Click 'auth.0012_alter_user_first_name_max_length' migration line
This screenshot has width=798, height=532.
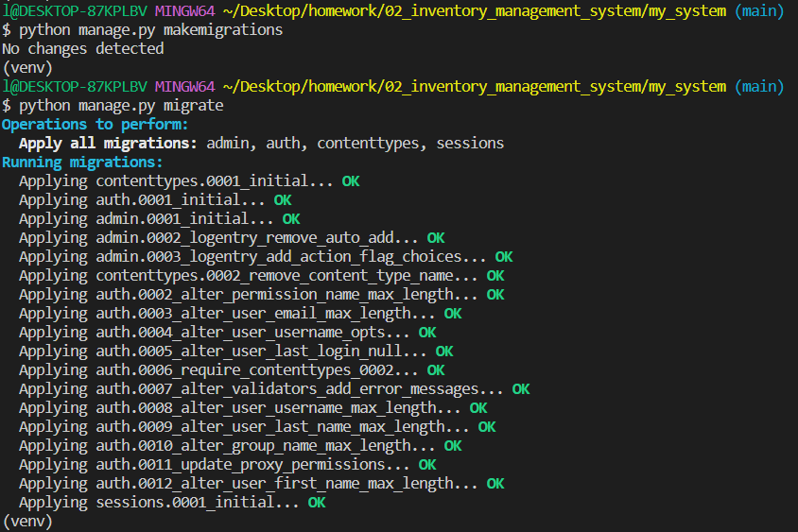coord(262,483)
